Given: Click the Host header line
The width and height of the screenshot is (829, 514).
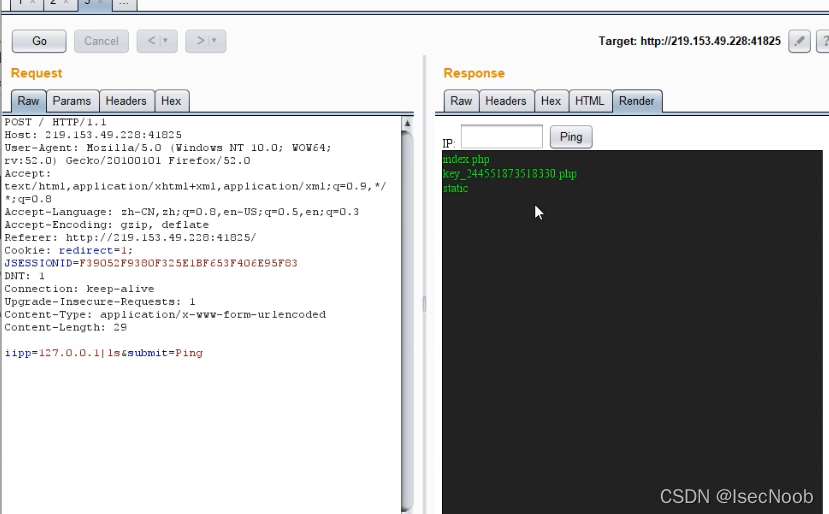Looking at the screenshot, I should click(93, 135).
